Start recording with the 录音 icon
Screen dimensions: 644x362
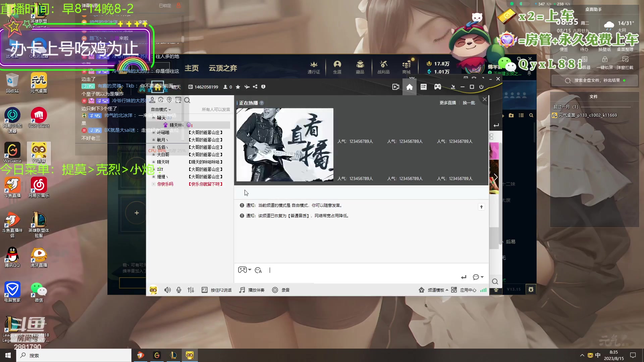click(281, 290)
